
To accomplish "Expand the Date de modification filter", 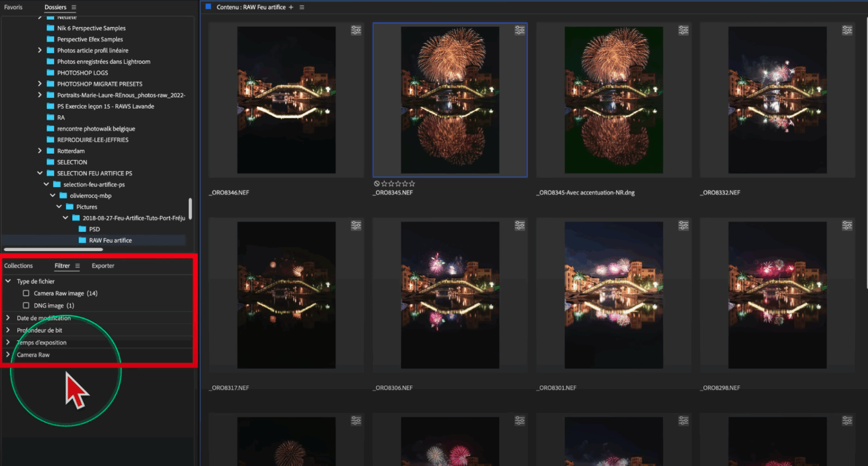I will [x=7, y=318].
